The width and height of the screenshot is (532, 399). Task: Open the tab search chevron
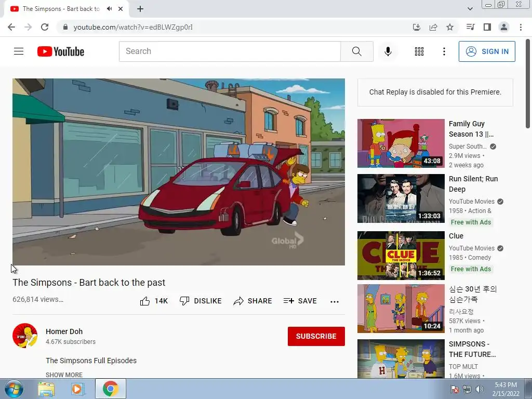point(470,9)
